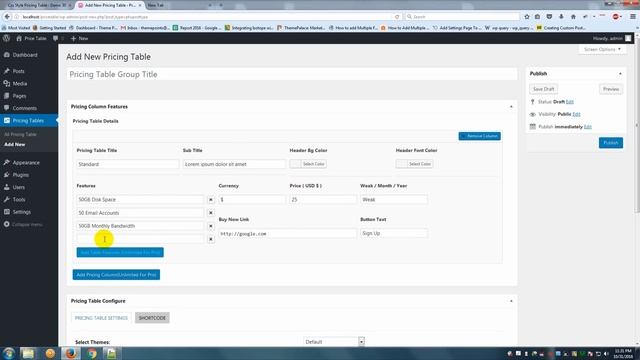Screen dimensions: 640x360
Task: Edit the Publish immediately link
Action: point(588,127)
